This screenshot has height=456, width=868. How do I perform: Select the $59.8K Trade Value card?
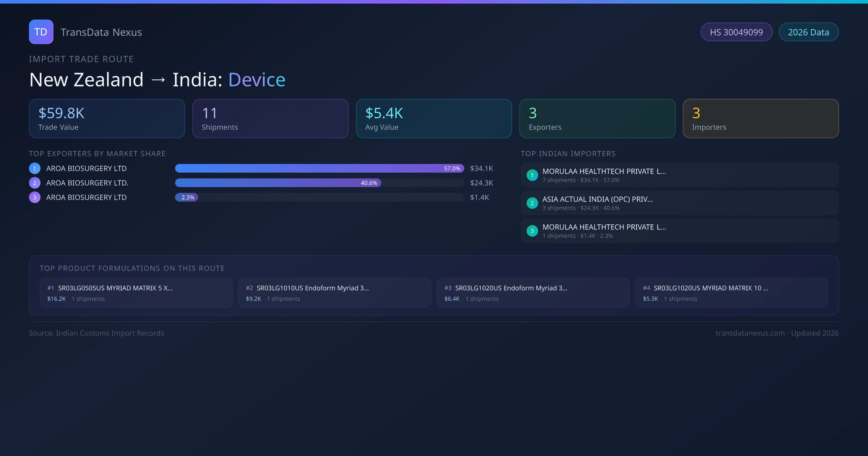point(107,119)
